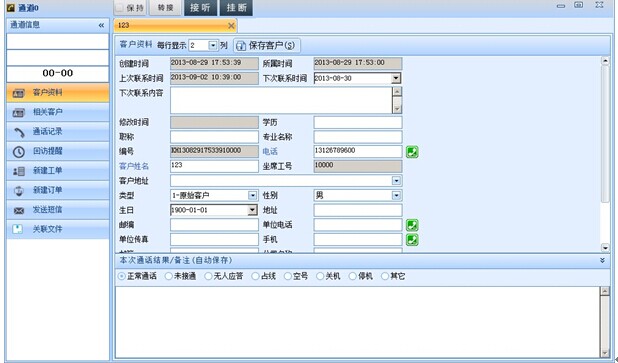This screenshot has width=618, height=363.
Task: Open 关联文件 sidebar item
Action: pos(58,229)
